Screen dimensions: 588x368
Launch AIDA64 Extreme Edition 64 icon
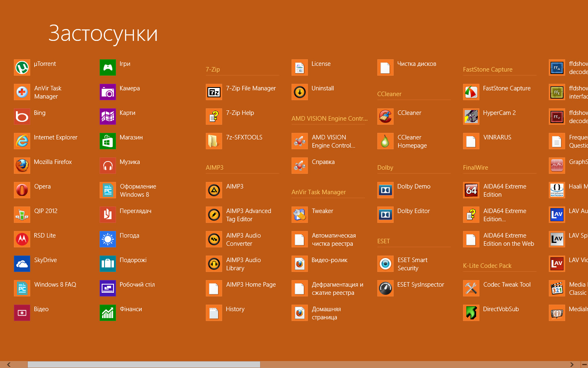(471, 190)
